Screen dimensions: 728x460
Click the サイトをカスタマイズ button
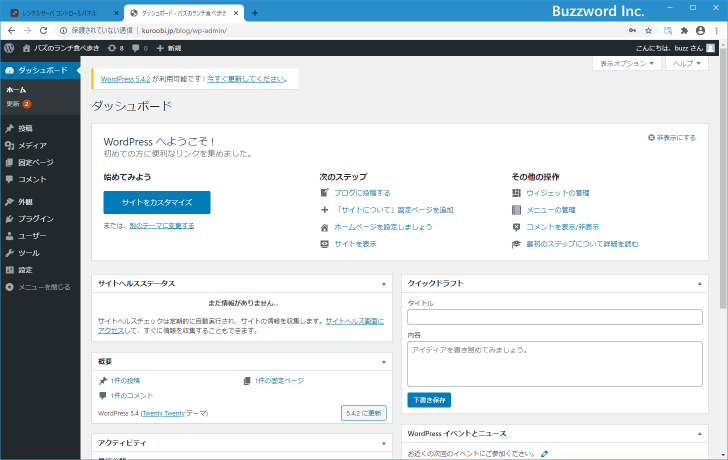tap(157, 202)
